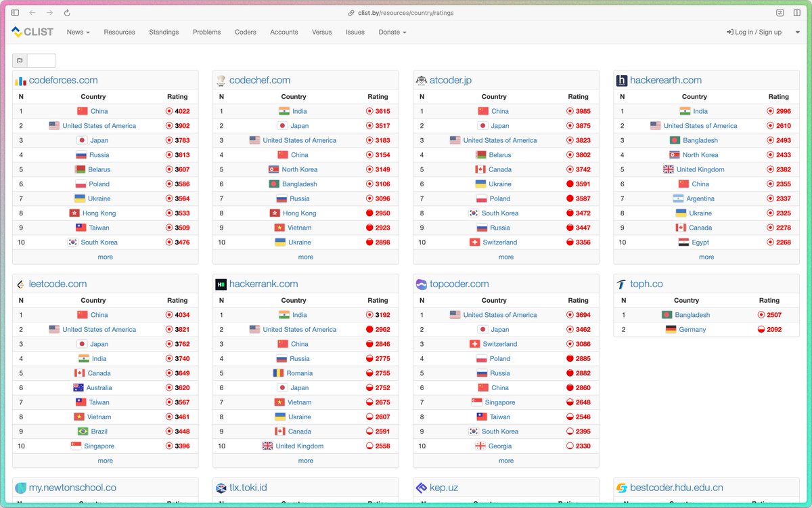Click the China flag in codeforces table
The height and width of the screenshot is (508, 812).
pos(83,111)
